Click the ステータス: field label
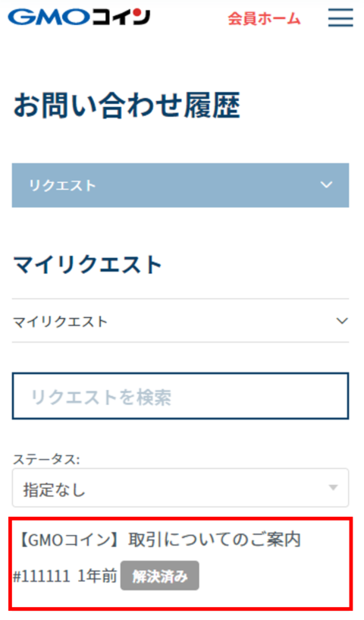The width and height of the screenshot is (364, 620). 46,459
